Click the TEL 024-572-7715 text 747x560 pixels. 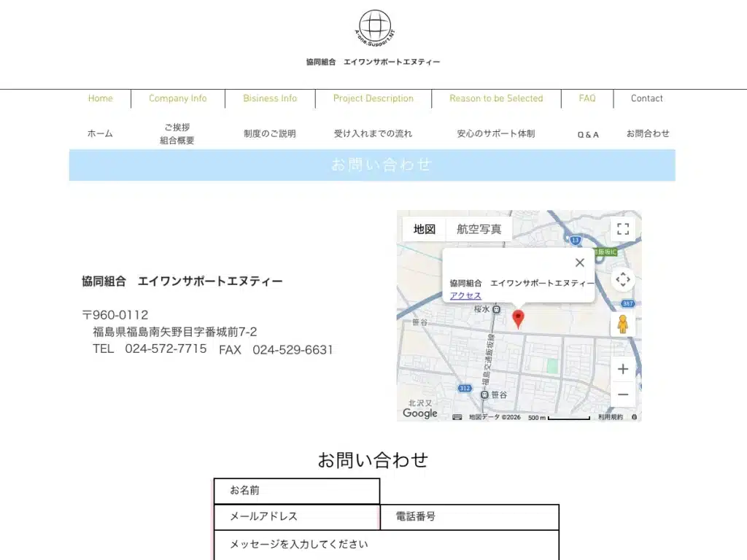tap(150, 349)
